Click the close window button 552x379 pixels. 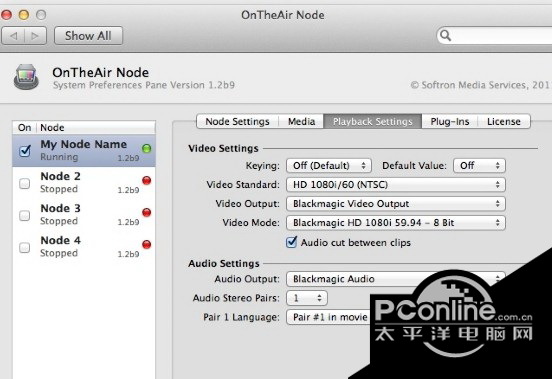(x=6, y=15)
